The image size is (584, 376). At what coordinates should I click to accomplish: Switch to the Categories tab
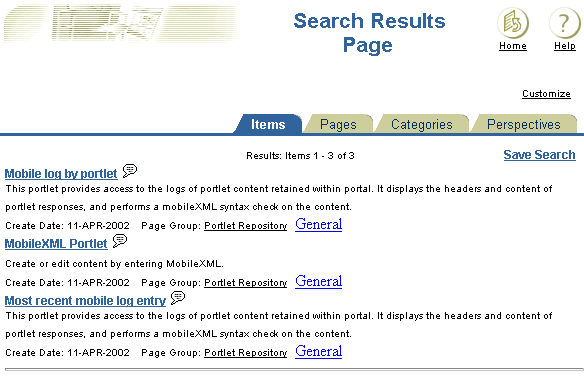tap(422, 124)
